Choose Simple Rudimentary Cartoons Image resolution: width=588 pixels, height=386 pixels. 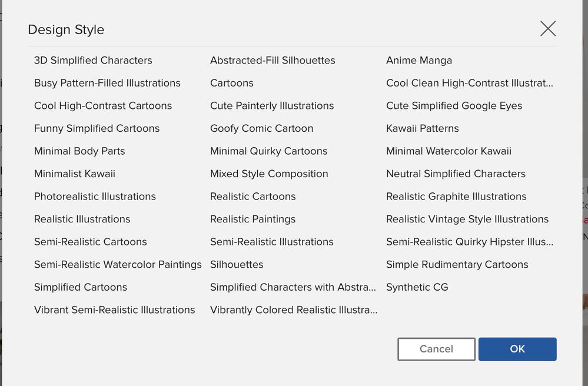click(457, 264)
